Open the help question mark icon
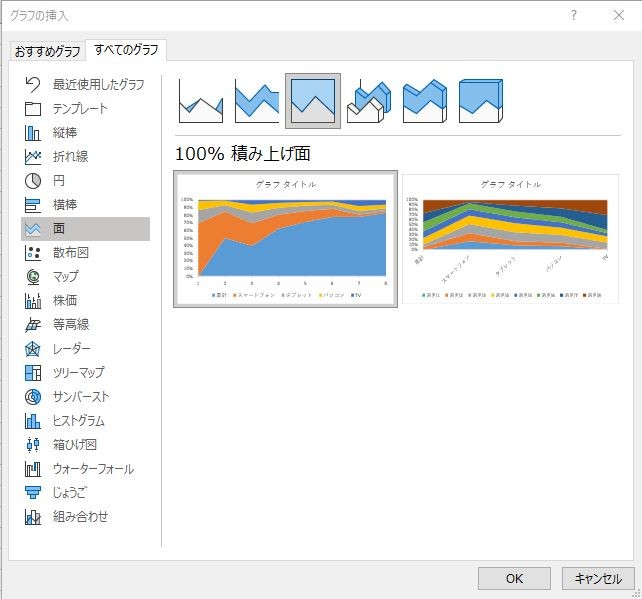Viewport: 642px width, 599px height. [x=574, y=16]
